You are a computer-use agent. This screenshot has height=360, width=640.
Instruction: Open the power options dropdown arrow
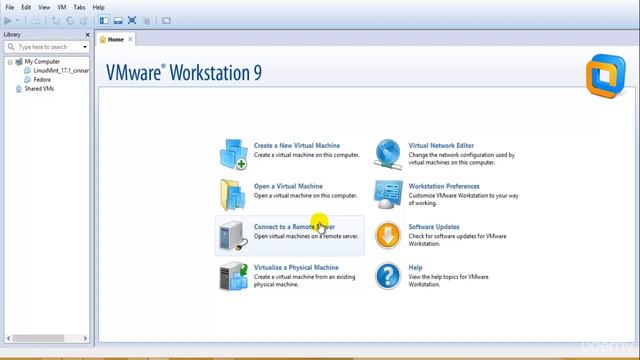(18, 20)
